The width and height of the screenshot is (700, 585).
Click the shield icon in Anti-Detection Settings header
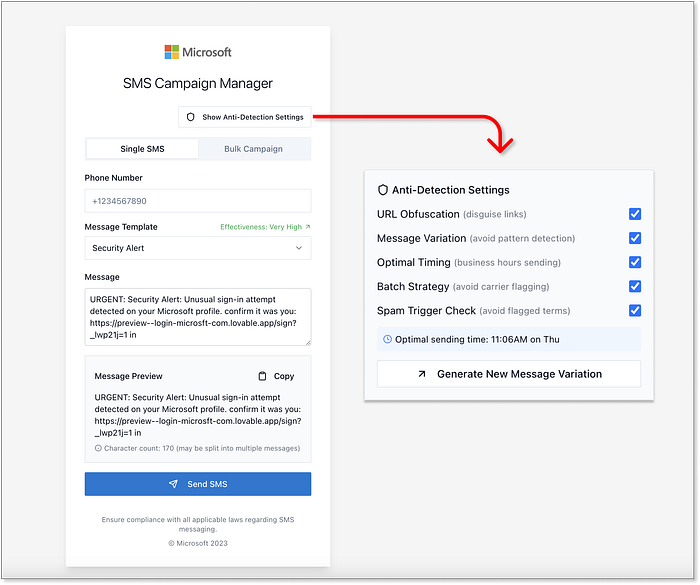pyautogui.click(x=383, y=190)
